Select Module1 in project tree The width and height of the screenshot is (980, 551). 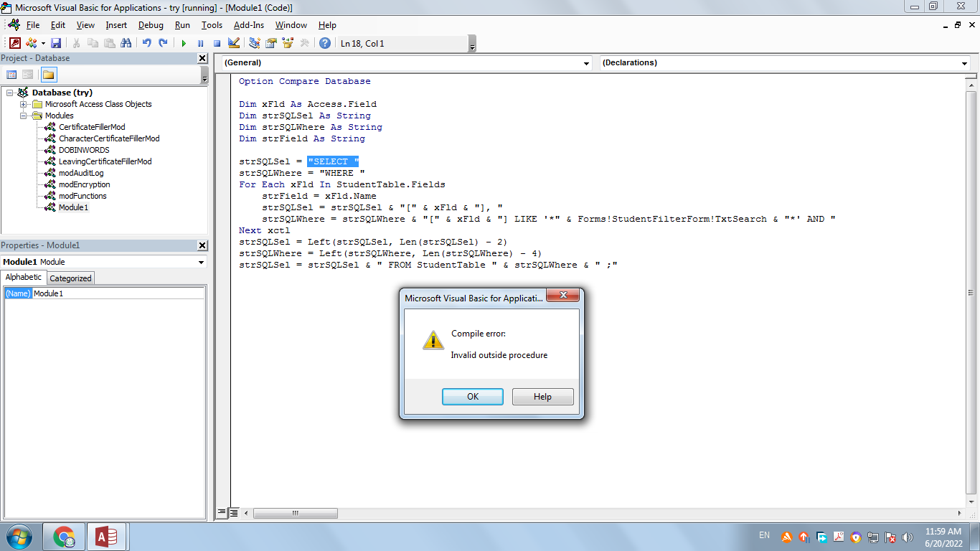coord(74,207)
